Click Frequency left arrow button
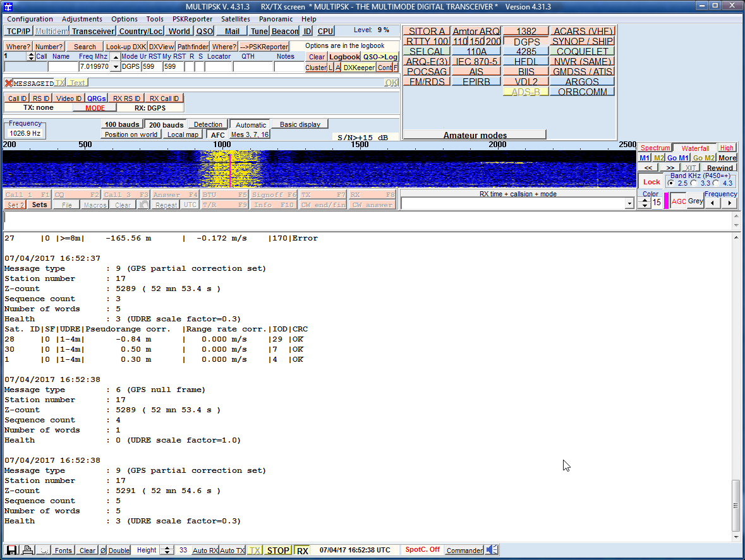 tap(712, 203)
